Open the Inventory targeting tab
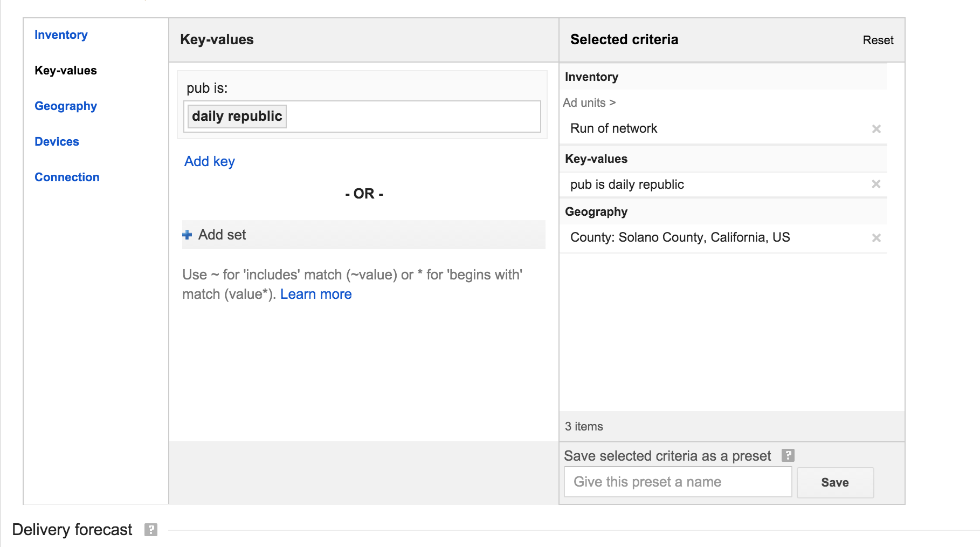Image resolution: width=980 pixels, height=547 pixels. [61, 35]
